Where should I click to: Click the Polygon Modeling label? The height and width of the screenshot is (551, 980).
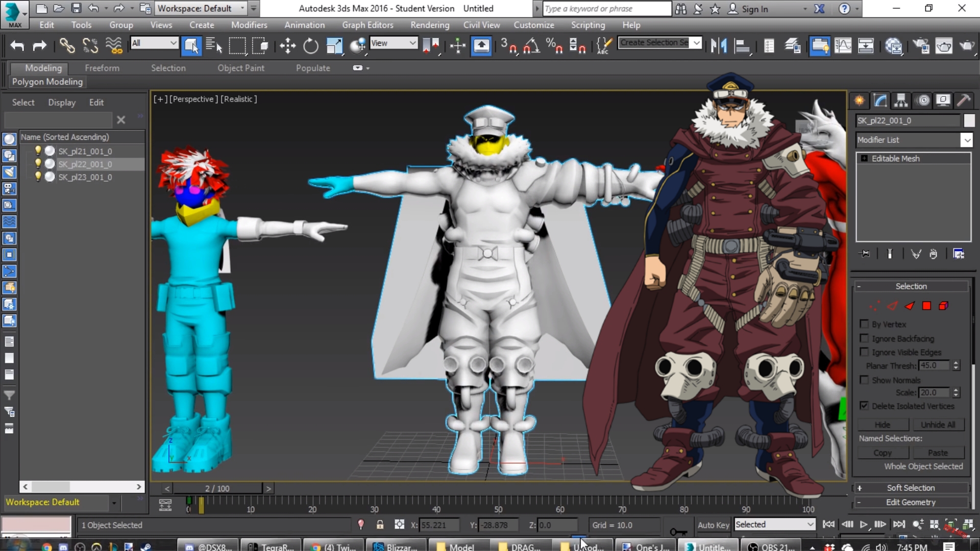click(47, 82)
